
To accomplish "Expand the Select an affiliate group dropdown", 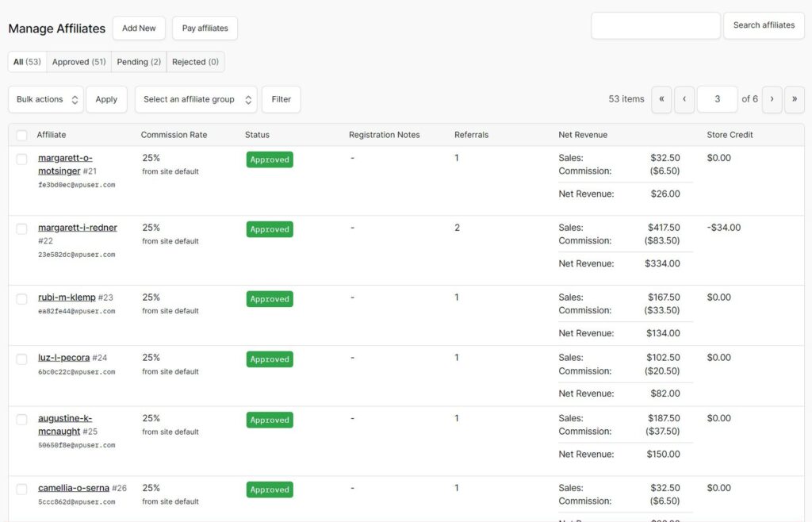I will click(196, 99).
